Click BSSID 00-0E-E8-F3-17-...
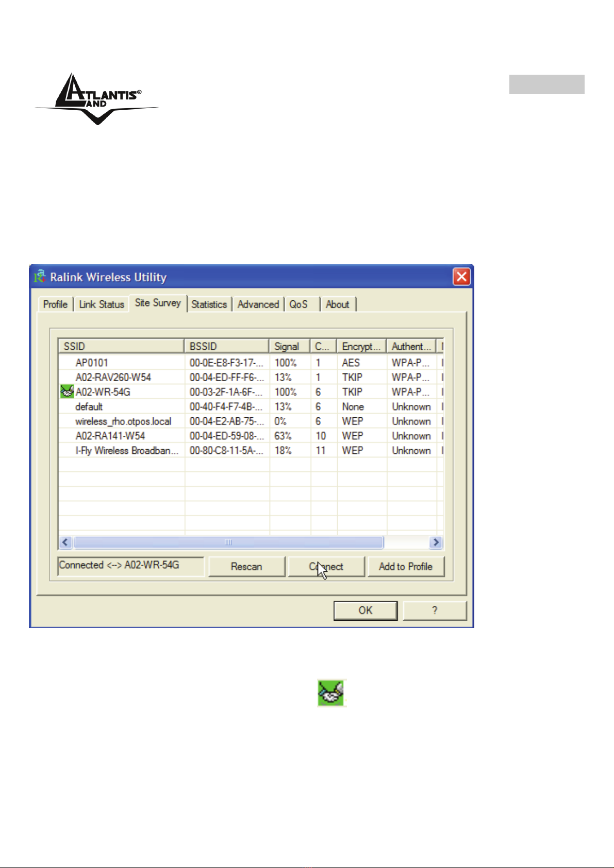Image resolution: width=614 pixels, height=868 pixels. (x=227, y=363)
